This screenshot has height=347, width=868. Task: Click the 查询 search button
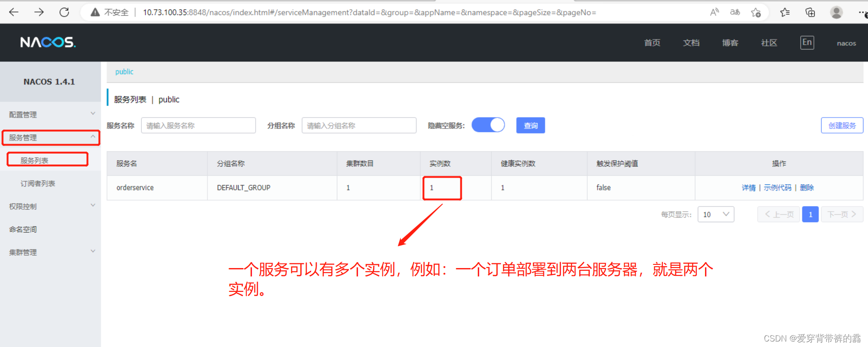tap(531, 125)
